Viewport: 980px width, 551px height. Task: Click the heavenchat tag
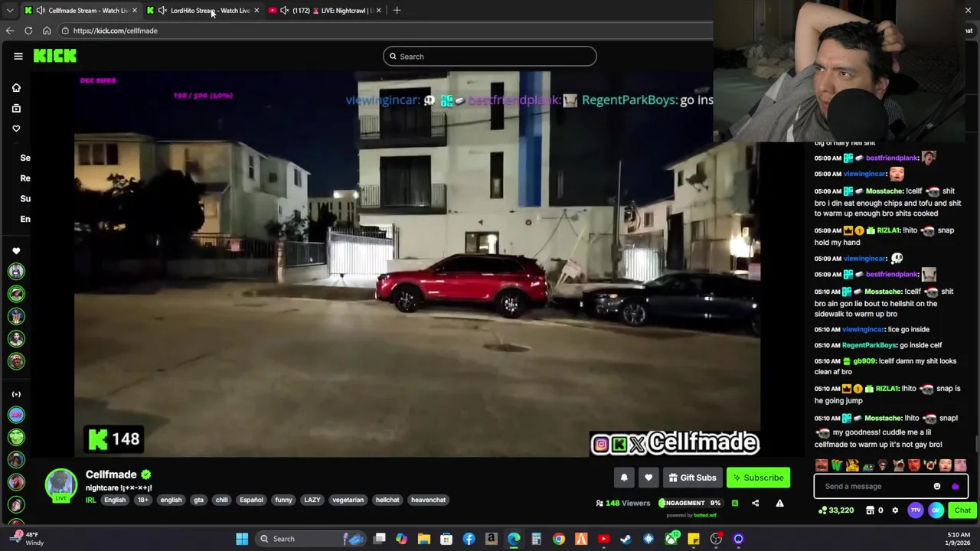tap(428, 500)
